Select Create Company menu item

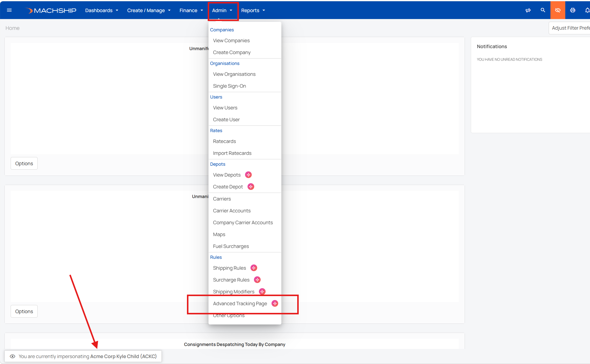pos(245,52)
